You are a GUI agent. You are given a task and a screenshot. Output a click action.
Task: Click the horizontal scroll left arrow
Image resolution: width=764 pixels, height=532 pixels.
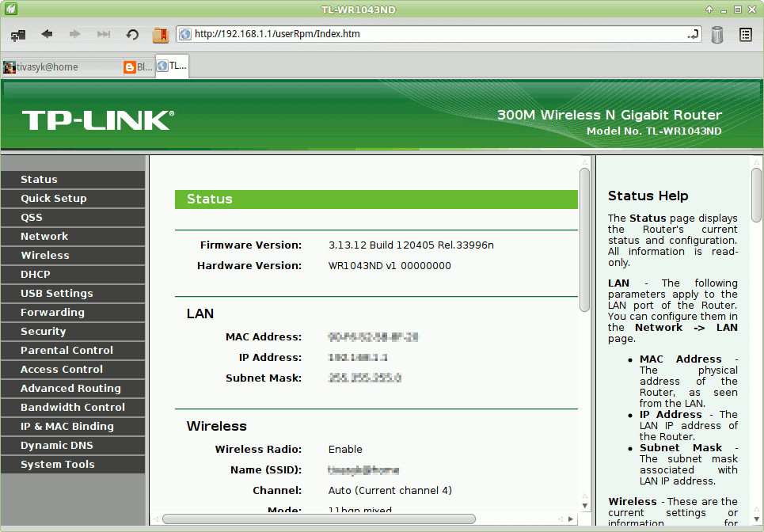(156, 519)
